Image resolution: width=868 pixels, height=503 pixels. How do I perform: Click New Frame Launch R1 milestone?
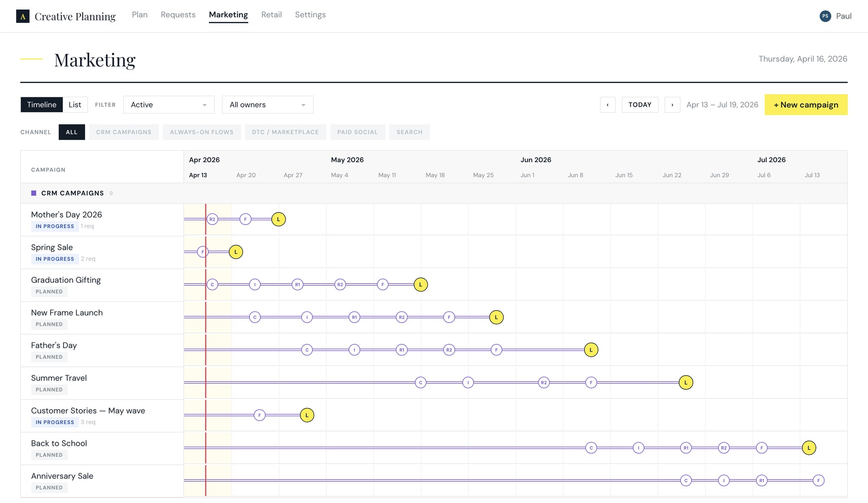click(x=355, y=317)
